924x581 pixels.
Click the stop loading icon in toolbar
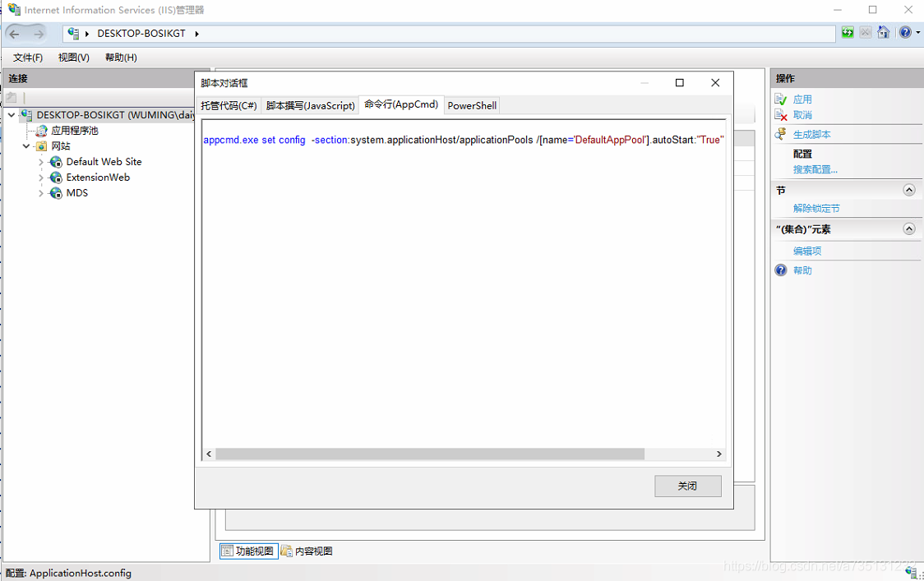coord(865,32)
